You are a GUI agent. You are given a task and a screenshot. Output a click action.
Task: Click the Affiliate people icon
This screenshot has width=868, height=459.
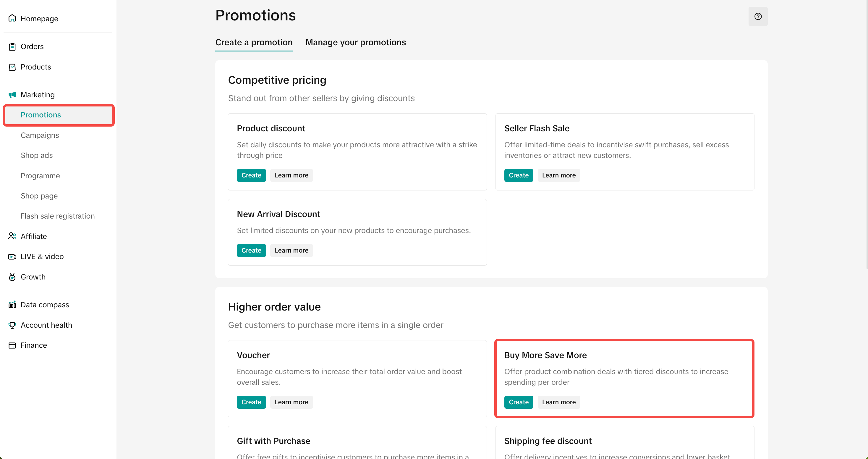tap(12, 236)
